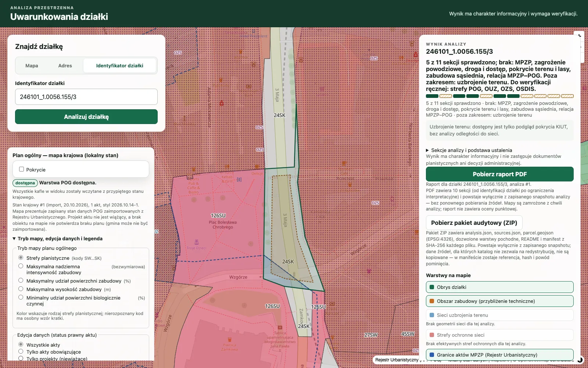Switch to the Adres search tab
588x368 pixels.
coord(65,66)
